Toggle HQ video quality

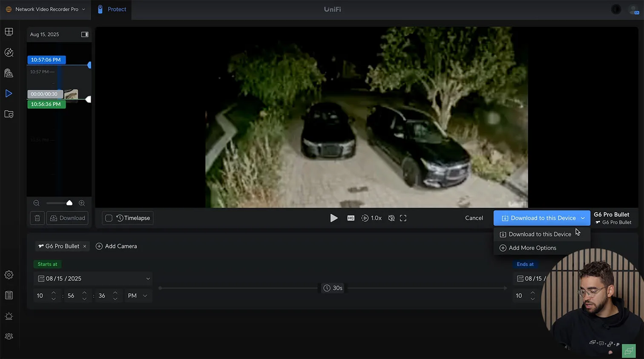pos(351,218)
